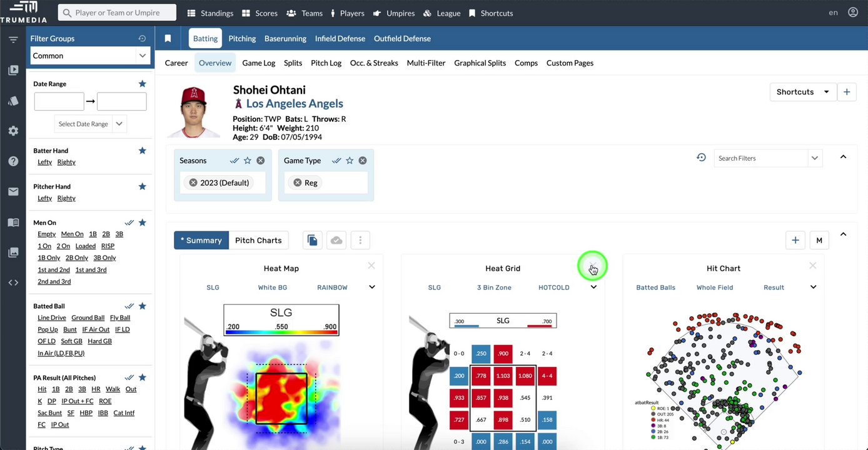Switch to the Pitch Charts tab

(258, 240)
